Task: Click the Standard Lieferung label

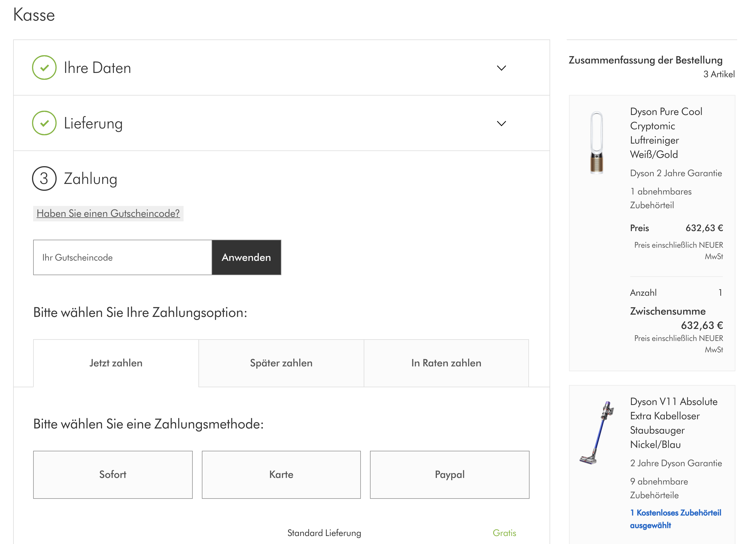Action: coord(324,533)
